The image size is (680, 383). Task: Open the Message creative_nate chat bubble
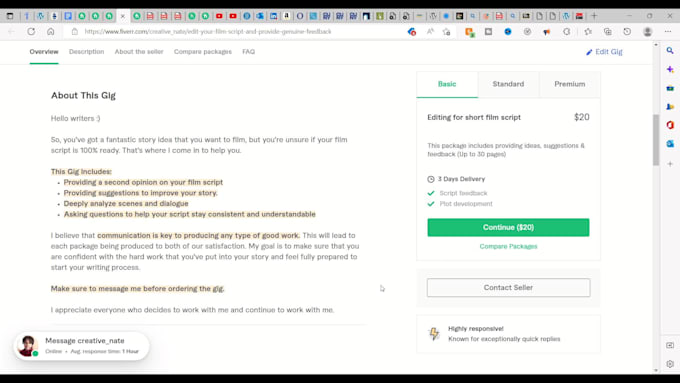(82, 346)
